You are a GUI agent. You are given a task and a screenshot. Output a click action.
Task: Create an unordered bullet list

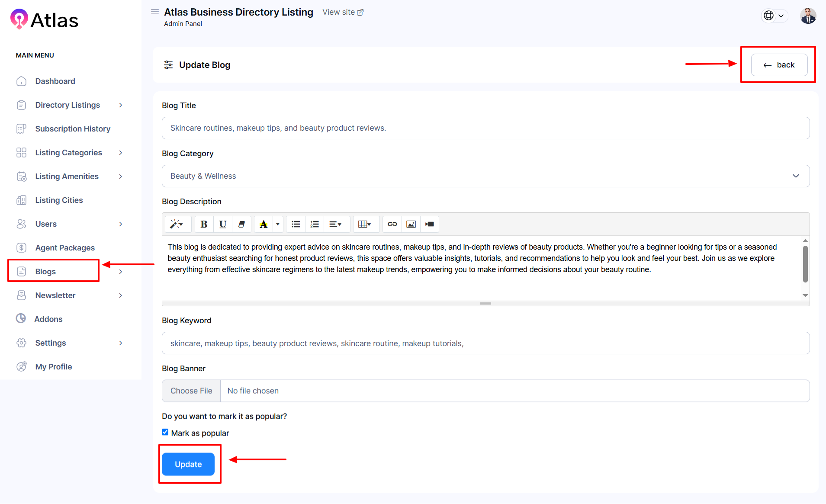[x=296, y=224]
